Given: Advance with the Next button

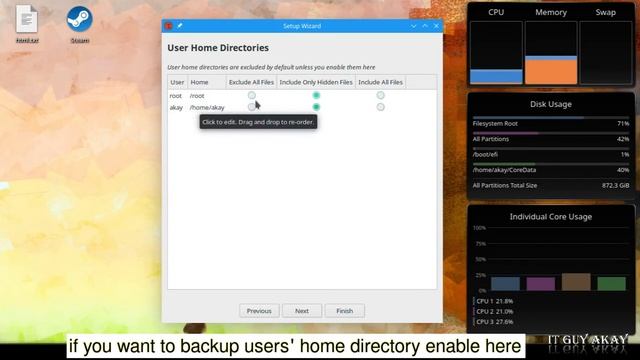Looking at the screenshot, I should (x=302, y=311).
